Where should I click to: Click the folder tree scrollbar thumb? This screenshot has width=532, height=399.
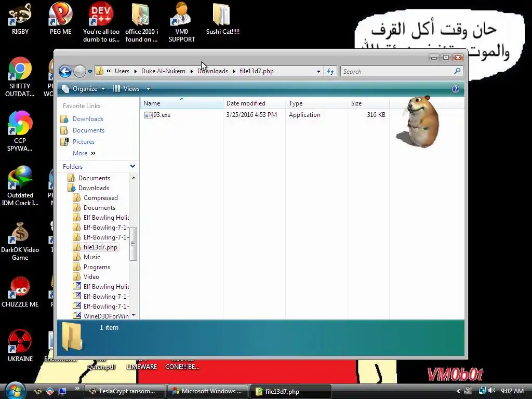coord(134,244)
